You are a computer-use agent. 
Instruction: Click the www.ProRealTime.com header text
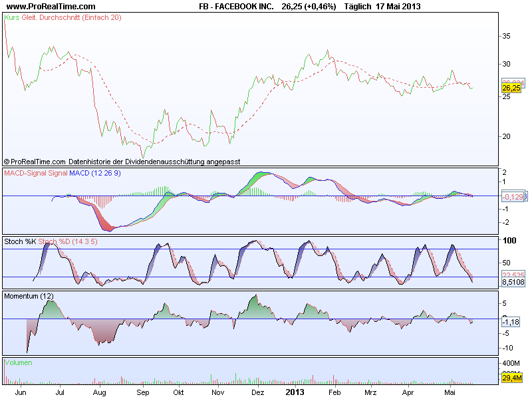coord(51,7)
